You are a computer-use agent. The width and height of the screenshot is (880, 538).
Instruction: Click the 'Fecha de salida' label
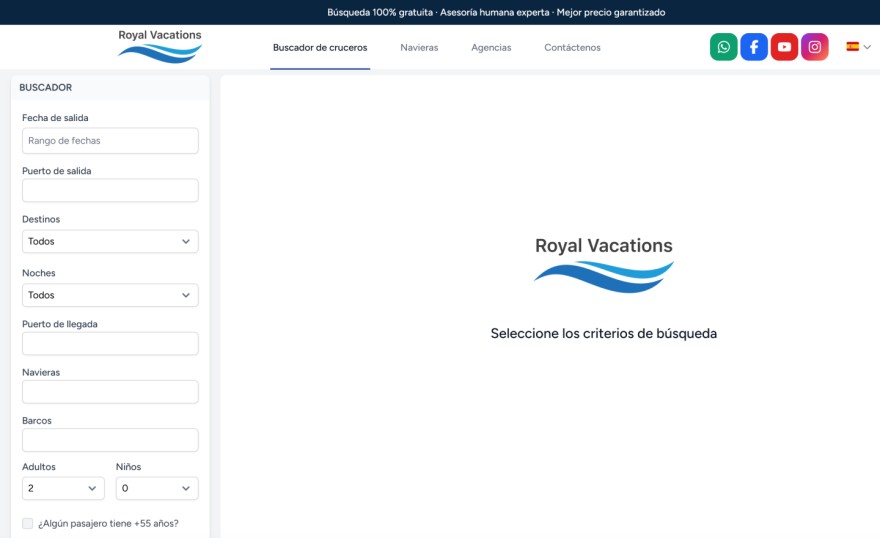[55, 118]
